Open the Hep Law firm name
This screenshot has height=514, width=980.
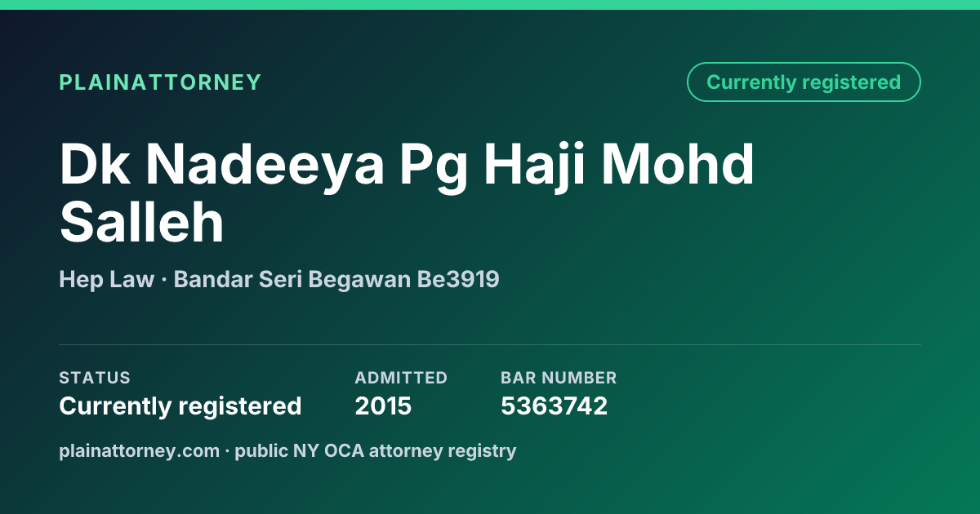point(106,280)
